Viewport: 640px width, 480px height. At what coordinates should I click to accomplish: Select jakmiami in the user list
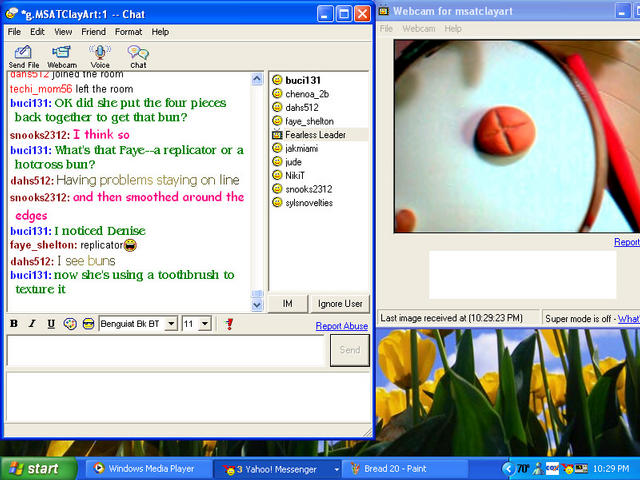tap(301, 148)
